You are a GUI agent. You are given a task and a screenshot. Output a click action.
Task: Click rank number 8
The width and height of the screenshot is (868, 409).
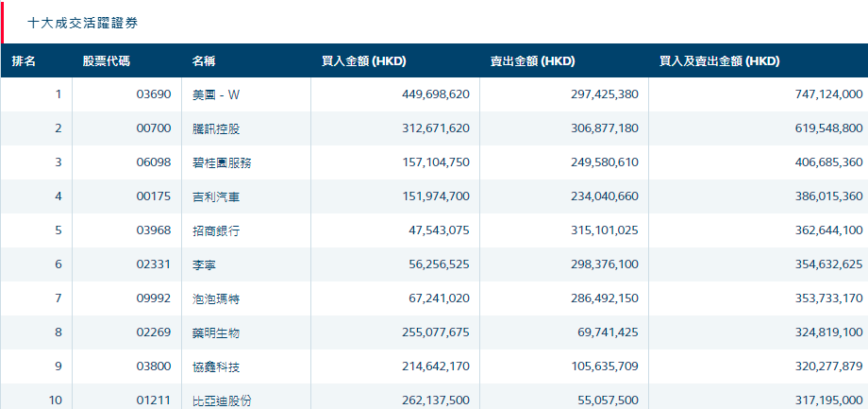(x=58, y=332)
